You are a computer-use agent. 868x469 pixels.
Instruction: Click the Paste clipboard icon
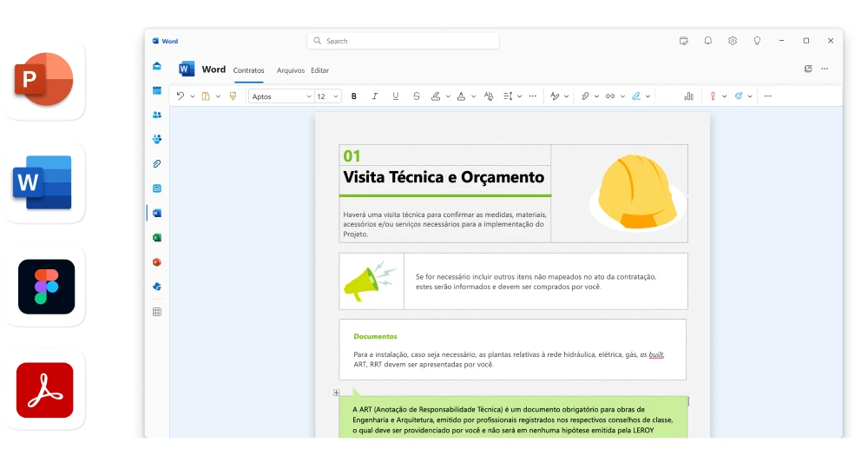pos(206,96)
